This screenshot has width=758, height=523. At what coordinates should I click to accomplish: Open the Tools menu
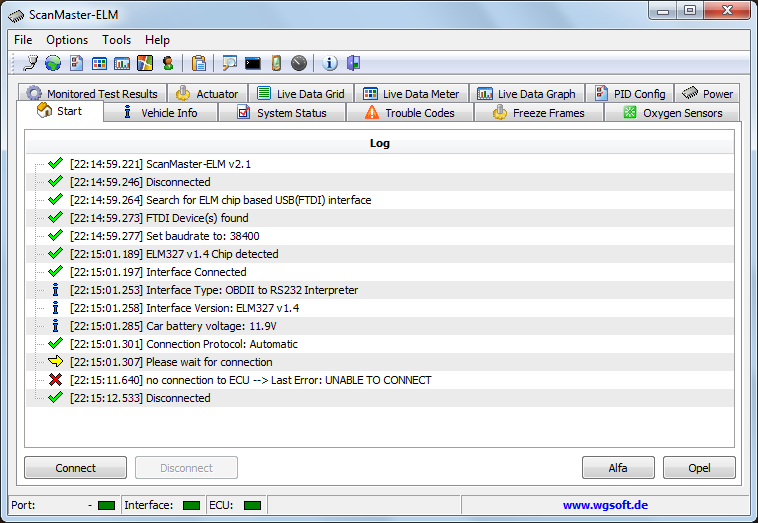coord(117,40)
